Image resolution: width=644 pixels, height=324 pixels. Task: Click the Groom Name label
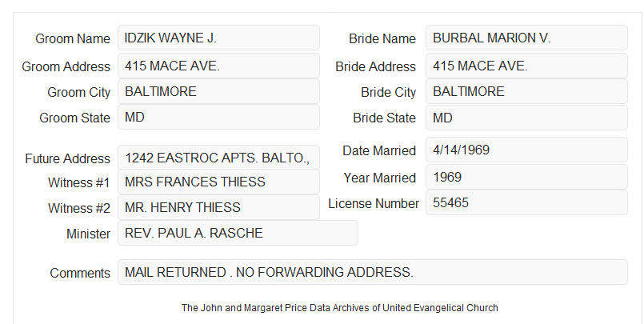[x=73, y=38]
